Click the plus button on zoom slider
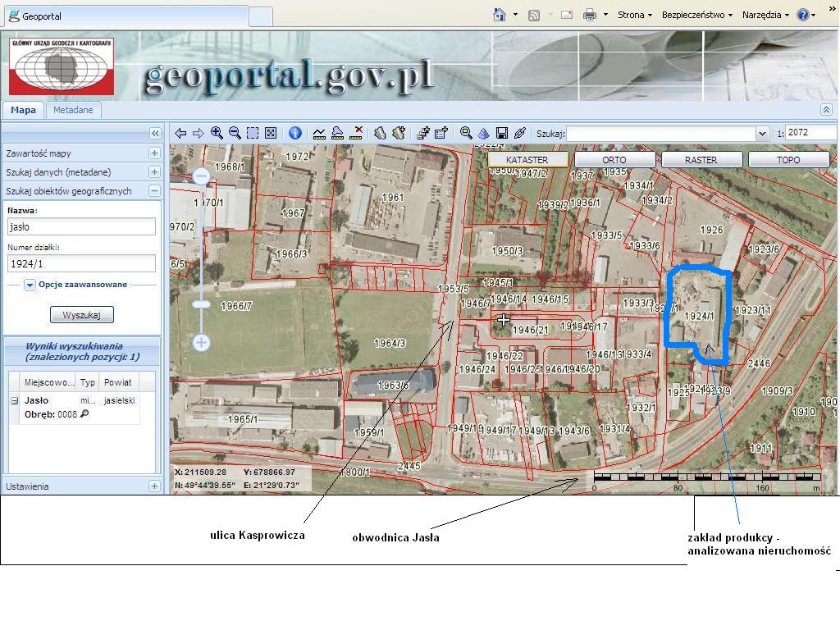 click(202, 342)
